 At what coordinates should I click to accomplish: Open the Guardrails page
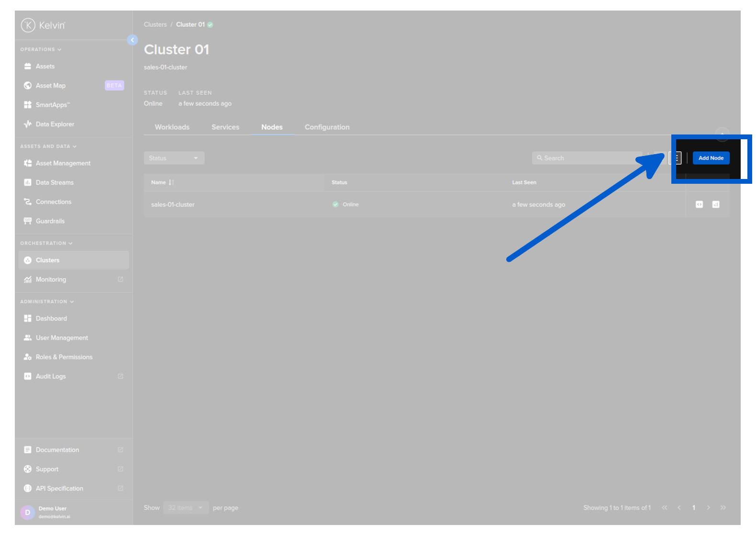pyautogui.click(x=50, y=221)
